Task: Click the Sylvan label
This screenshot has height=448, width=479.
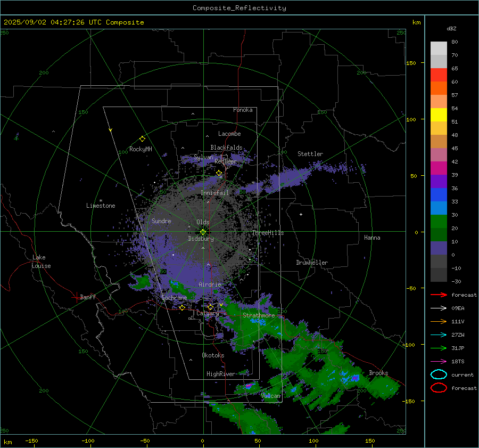Action: [x=203, y=157]
